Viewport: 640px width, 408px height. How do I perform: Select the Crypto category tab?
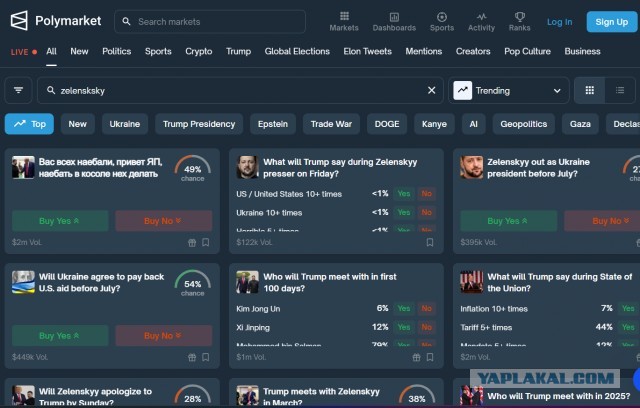[199, 51]
